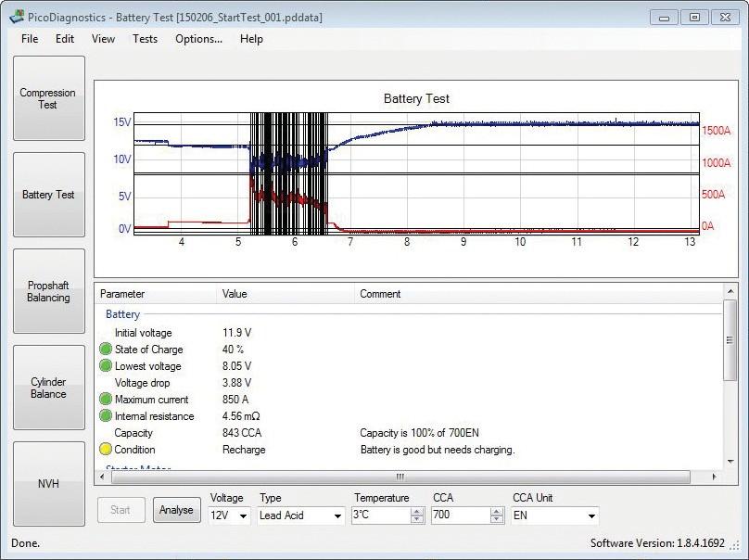The width and height of the screenshot is (749, 560).
Task: Click the Done. status bar message
Action: coord(26,543)
